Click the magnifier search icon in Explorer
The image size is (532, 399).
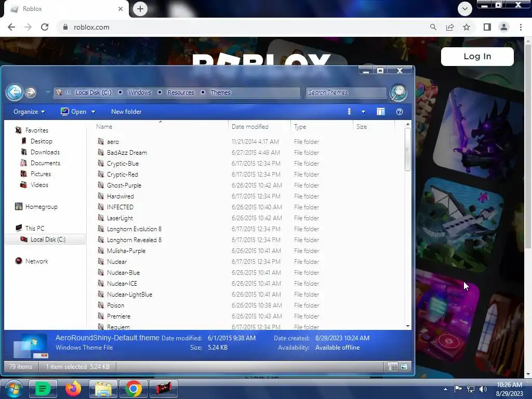(398, 92)
